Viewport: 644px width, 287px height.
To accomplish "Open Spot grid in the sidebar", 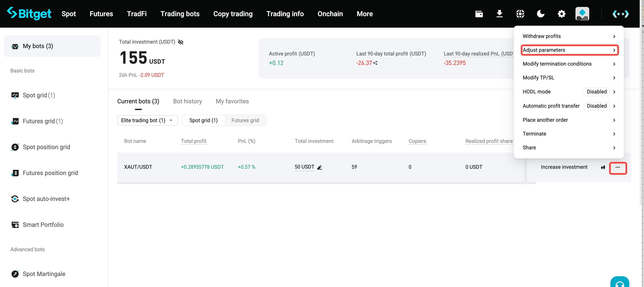I will click(39, 95).
